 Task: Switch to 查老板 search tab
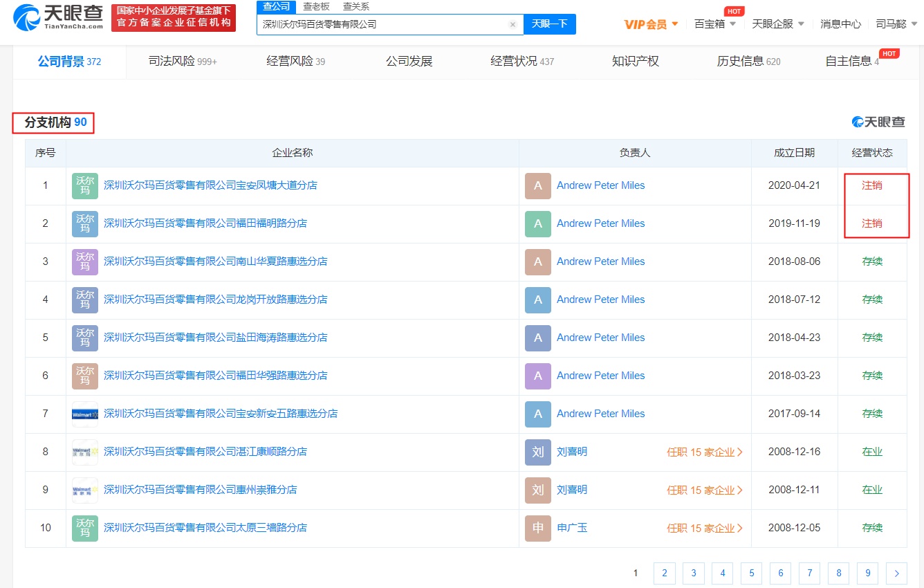click(x=316, y=7)
